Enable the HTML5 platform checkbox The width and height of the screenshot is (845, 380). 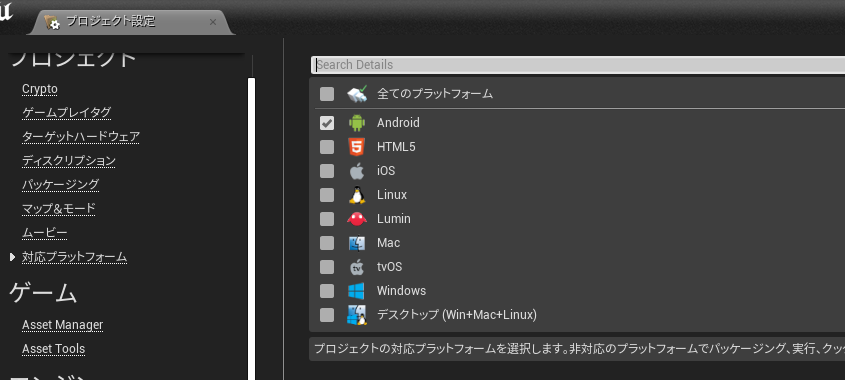click(327, 147)
